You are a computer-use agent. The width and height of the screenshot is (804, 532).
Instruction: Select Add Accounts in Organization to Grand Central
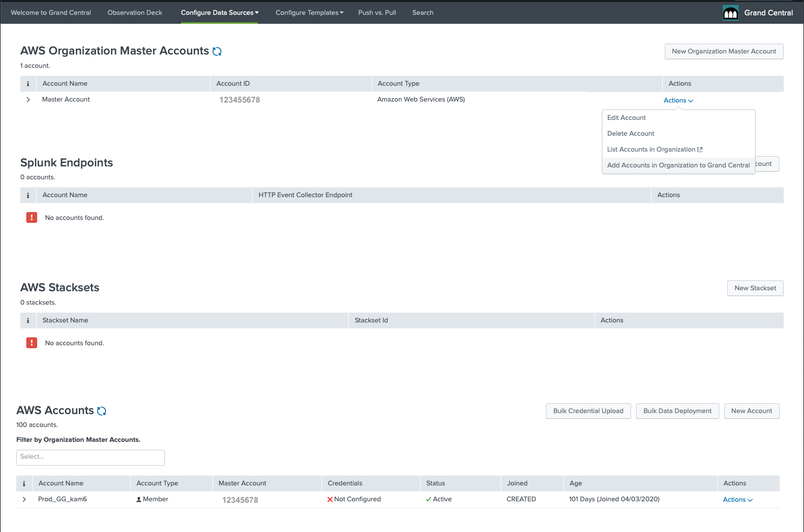pyautogui.click(x=679, y=165)
